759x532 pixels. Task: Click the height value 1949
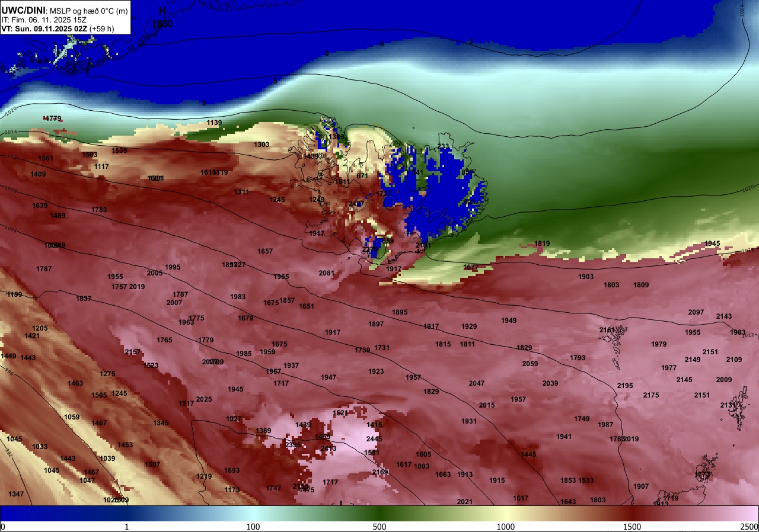509,321
